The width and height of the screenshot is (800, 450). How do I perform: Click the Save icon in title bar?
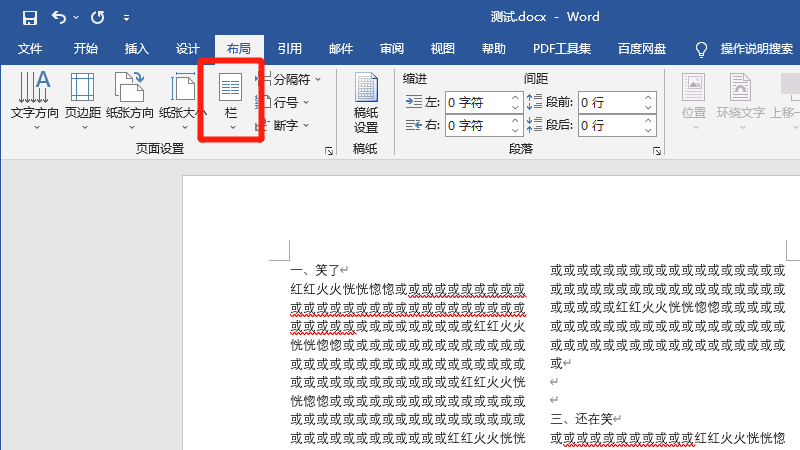click(x=29, y=17)
